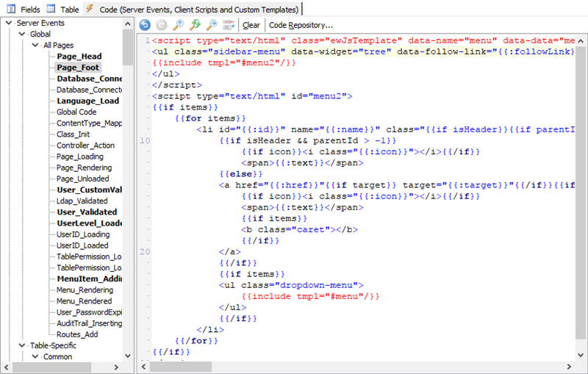
Task: Collapse the Common tree node
Action: coord(35,356)
